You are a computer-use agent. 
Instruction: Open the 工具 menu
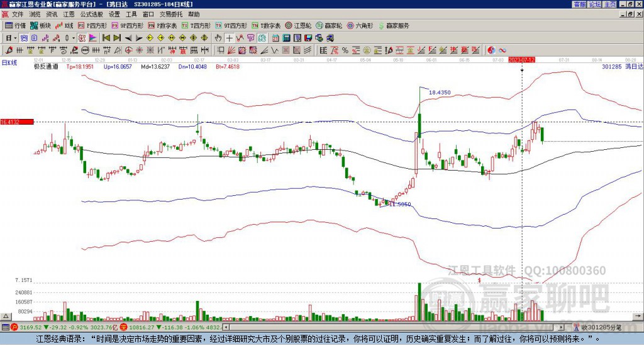[131, 14]
